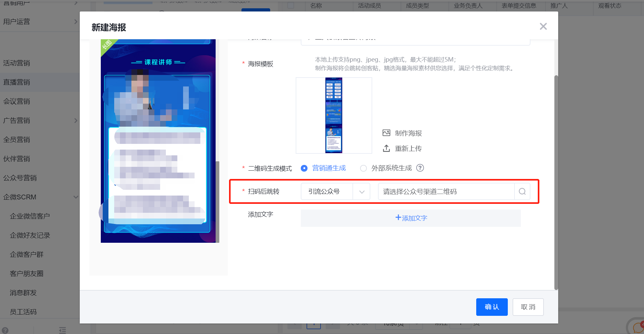Click the +添加文字 button
Image resolution: width=644 pixels, height=334 pixels.
click(411, 218)
